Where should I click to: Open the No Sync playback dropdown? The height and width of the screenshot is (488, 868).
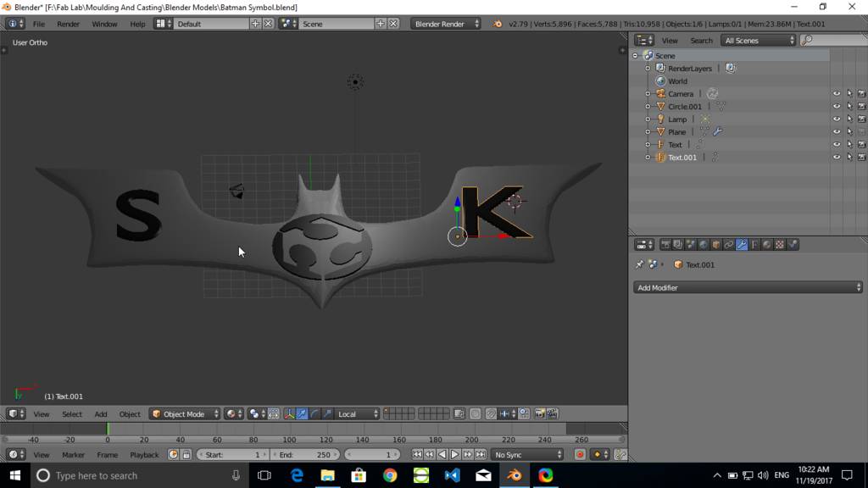click(x=527, y=455)
